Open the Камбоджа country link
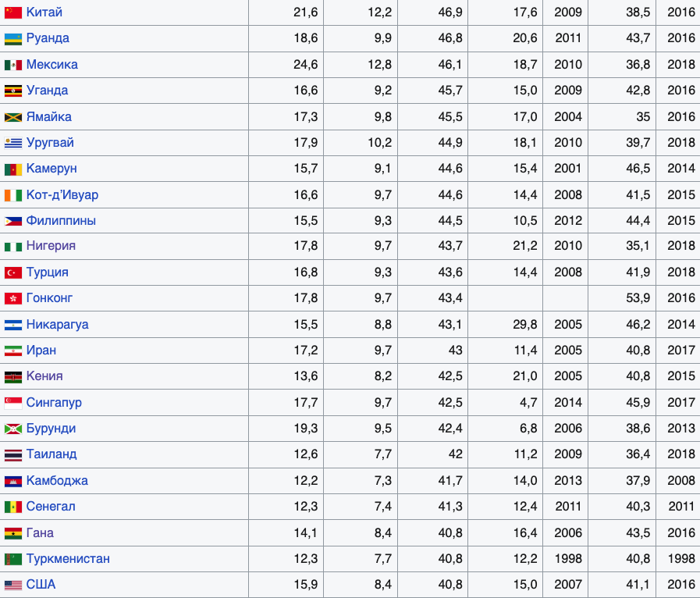This screenshot has height=598, width=700. [57, 481]
